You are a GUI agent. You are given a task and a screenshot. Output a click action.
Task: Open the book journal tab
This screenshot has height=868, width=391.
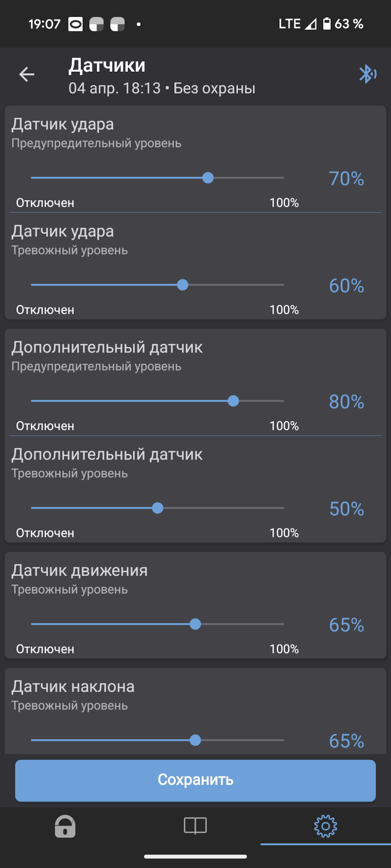pyautogui.click(x=195, y=826)
